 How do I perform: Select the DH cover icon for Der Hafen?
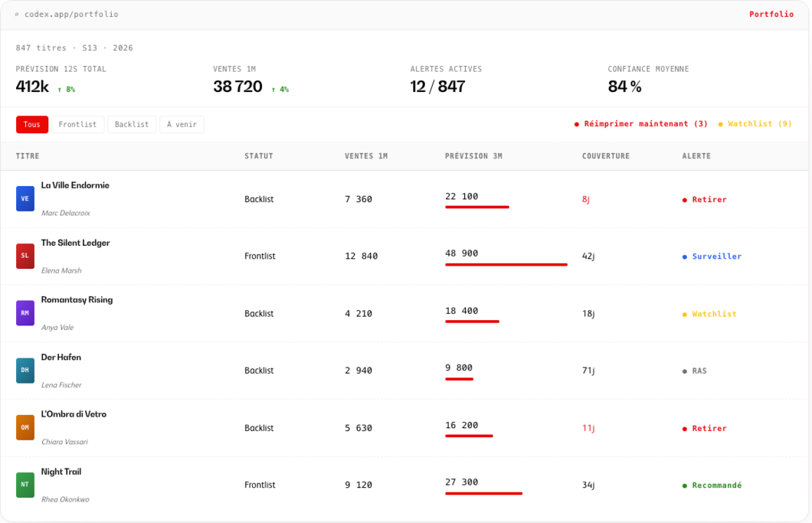coord(25,371)
